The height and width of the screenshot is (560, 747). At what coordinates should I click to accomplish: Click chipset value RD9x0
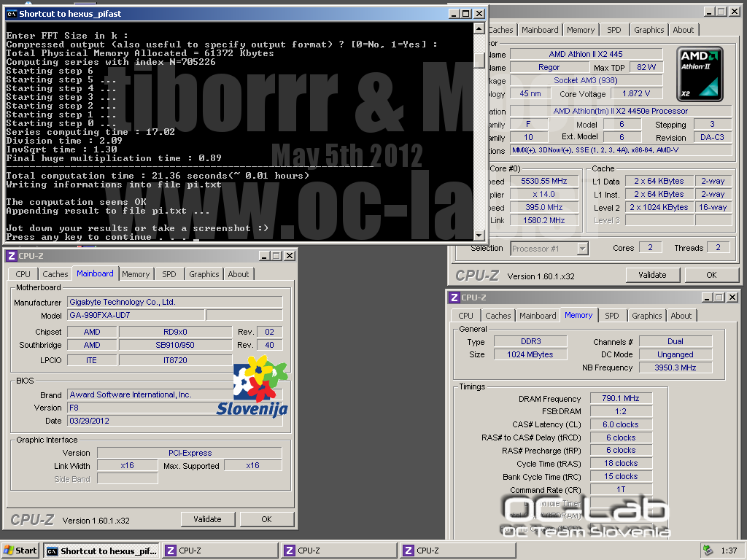[175, 332]
